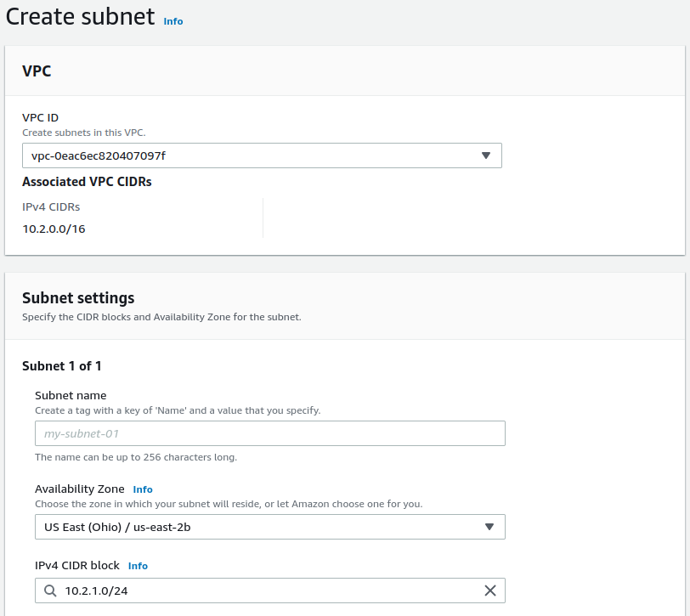
Task: Click the Associated VPC CIDRs heading
Action: pos(87,182)
